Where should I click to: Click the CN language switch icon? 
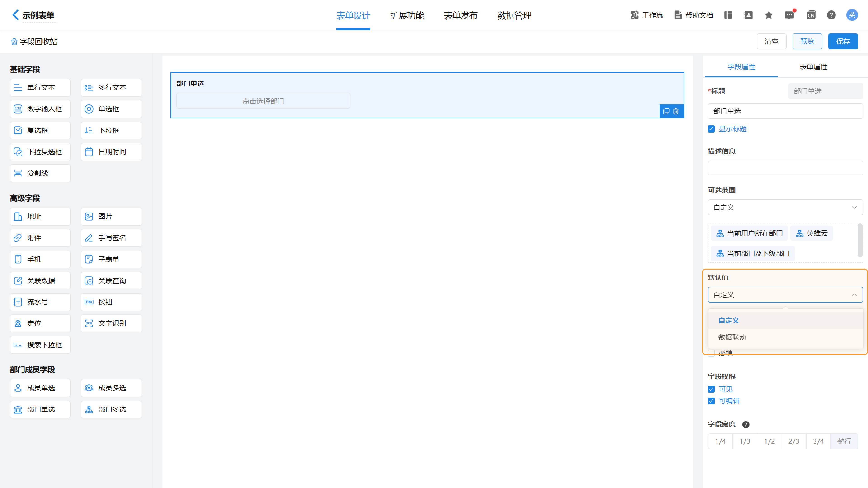(x=811, y=15)
